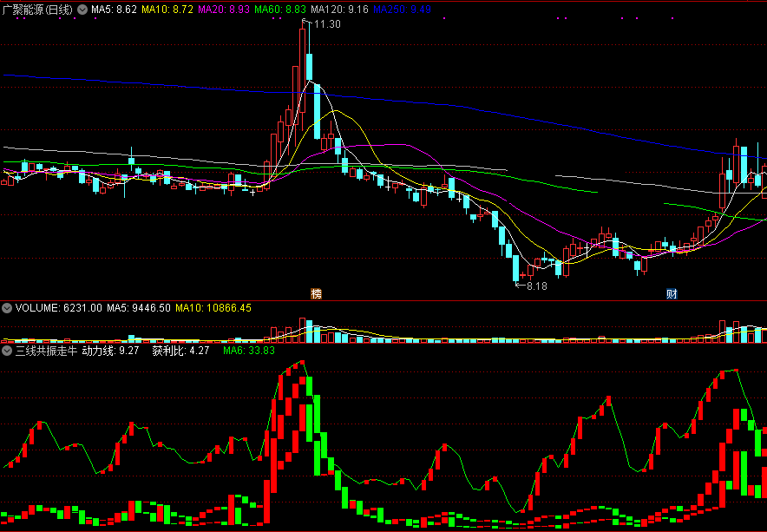Click the 11.30 high price label

[328, 24]
